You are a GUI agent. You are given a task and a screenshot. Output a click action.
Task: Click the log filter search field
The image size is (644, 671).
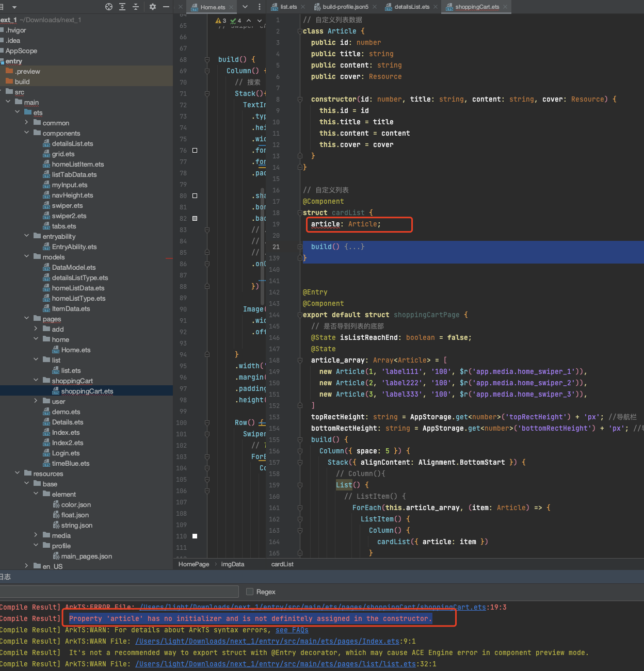point(119,592)
